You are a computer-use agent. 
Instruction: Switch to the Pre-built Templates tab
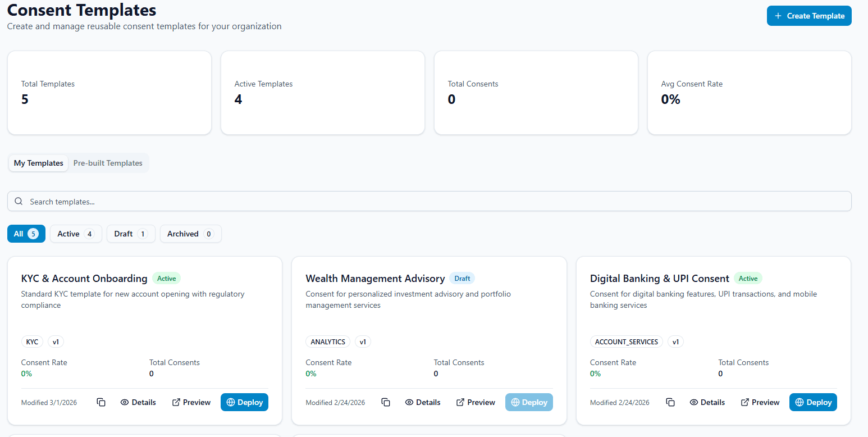(x=108, y=163)
